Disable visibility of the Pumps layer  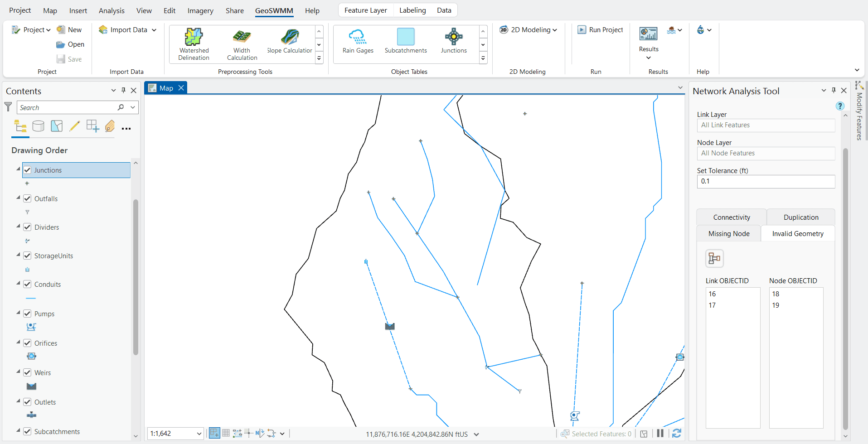point(28,313)
